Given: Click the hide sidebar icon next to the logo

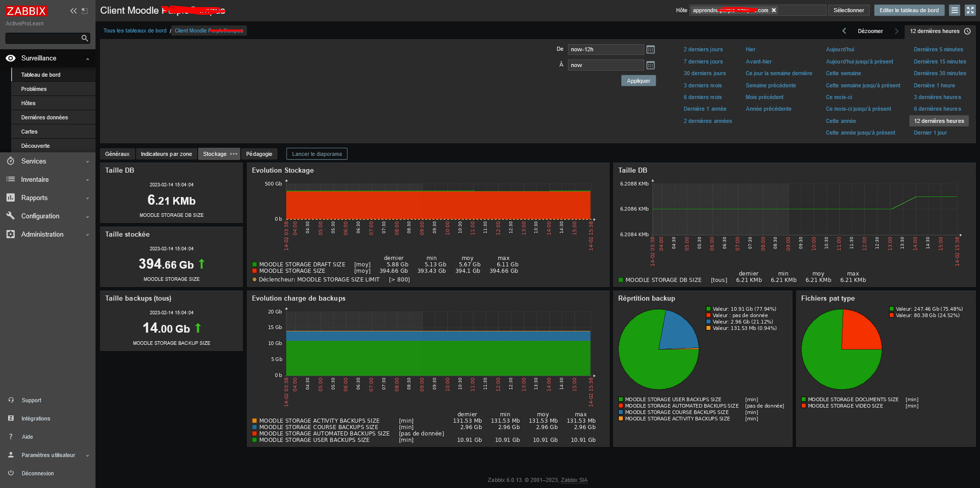Looking at the screenshot, I should 85,11.
